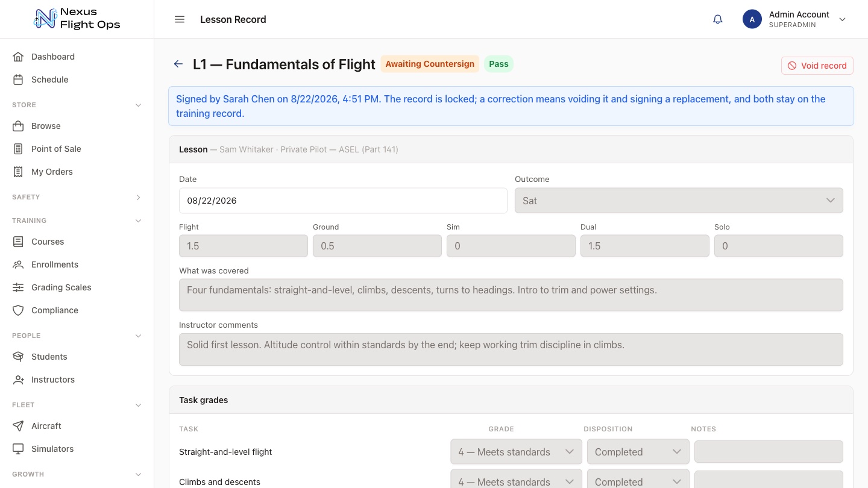Click the What was covered text area
This screenshot has width=868, height=488.
(511, 295)
